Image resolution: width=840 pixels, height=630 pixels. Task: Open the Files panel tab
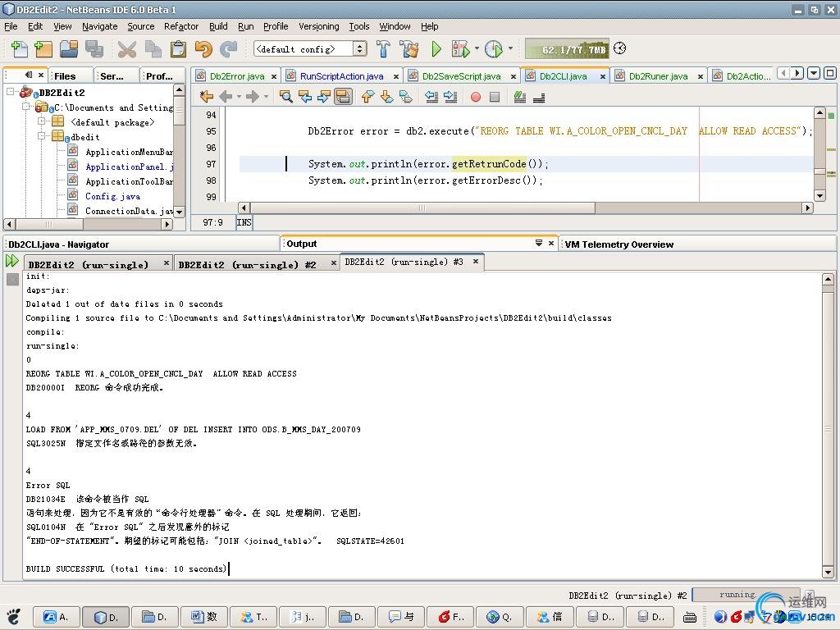click(65, 76)
